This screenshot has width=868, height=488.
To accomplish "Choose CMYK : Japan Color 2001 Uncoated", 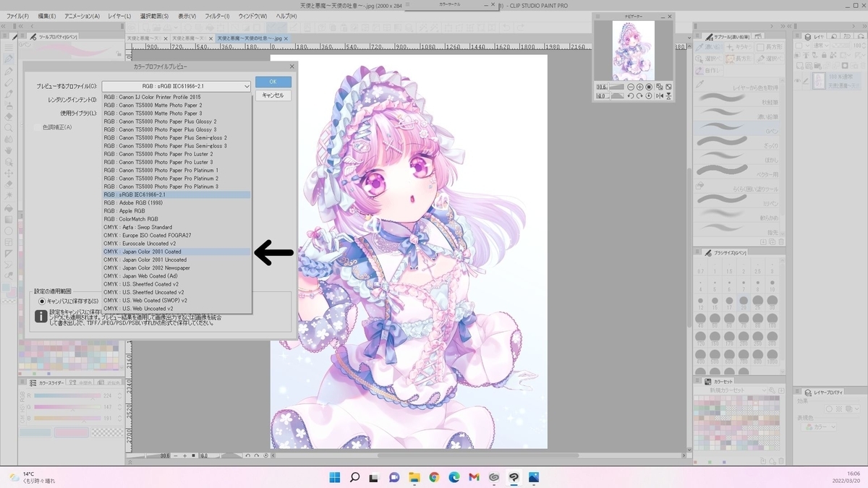I will click(176, 260).
